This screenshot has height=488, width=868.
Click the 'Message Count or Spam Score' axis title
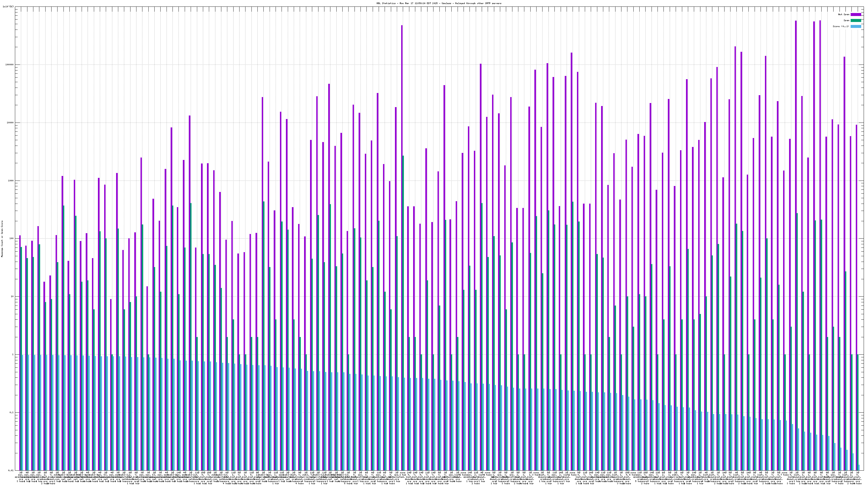click(x=2, y=239)
